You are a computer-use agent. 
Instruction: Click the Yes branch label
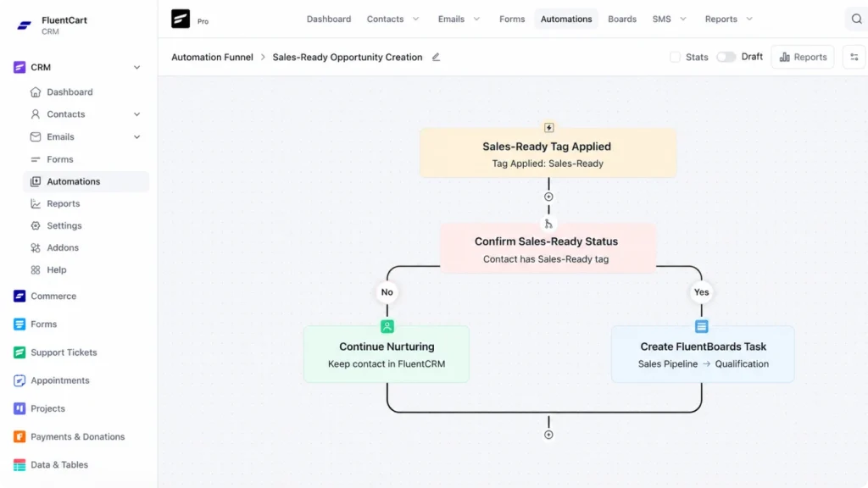tap(701, 292)
